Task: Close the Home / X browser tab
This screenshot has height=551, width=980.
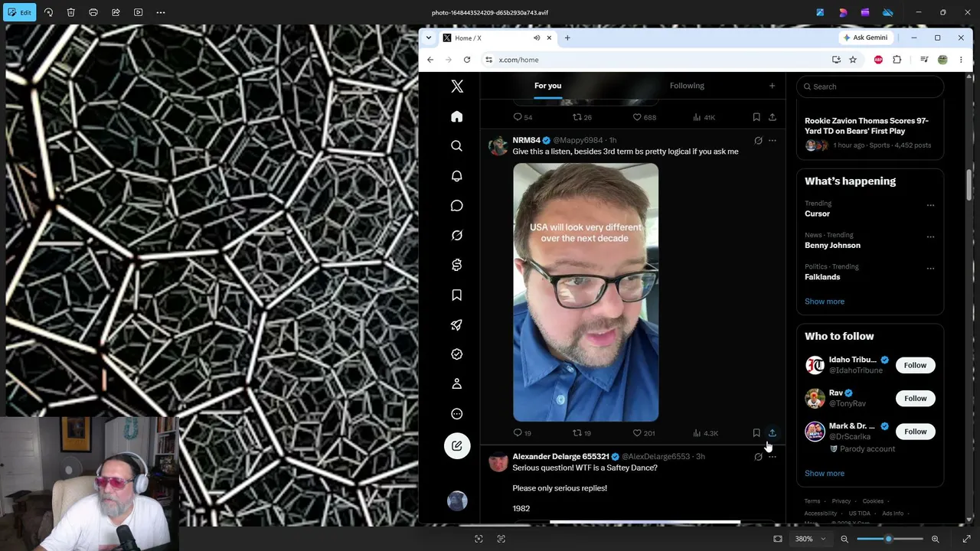Action: [x=549, y=37]
